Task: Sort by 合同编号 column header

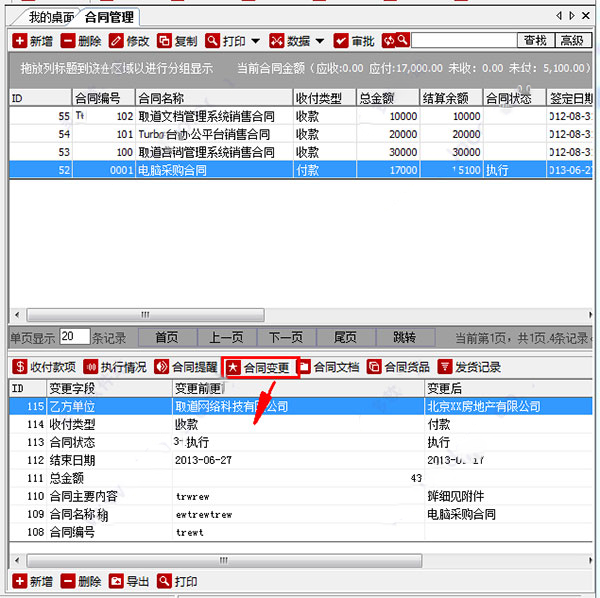Action: [103, 98]
